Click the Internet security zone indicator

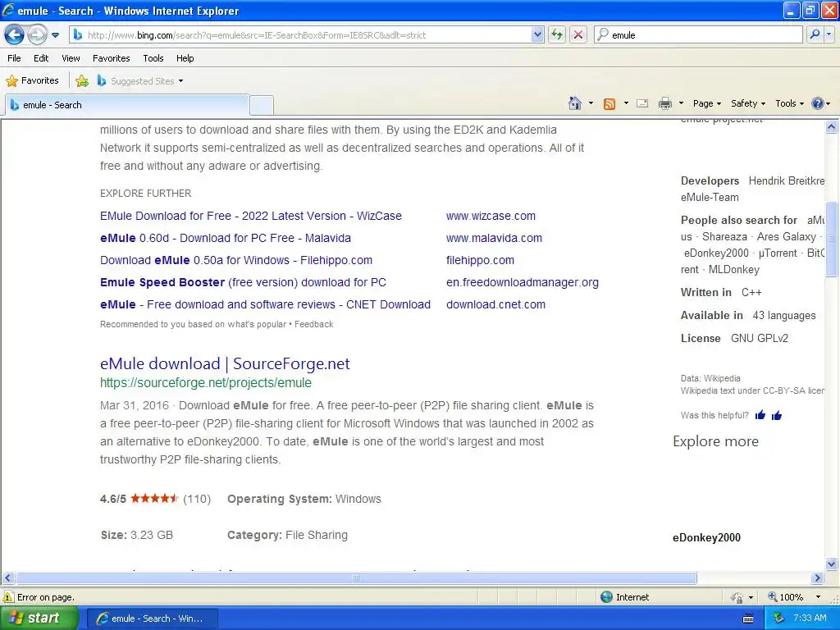coord(625,597)
